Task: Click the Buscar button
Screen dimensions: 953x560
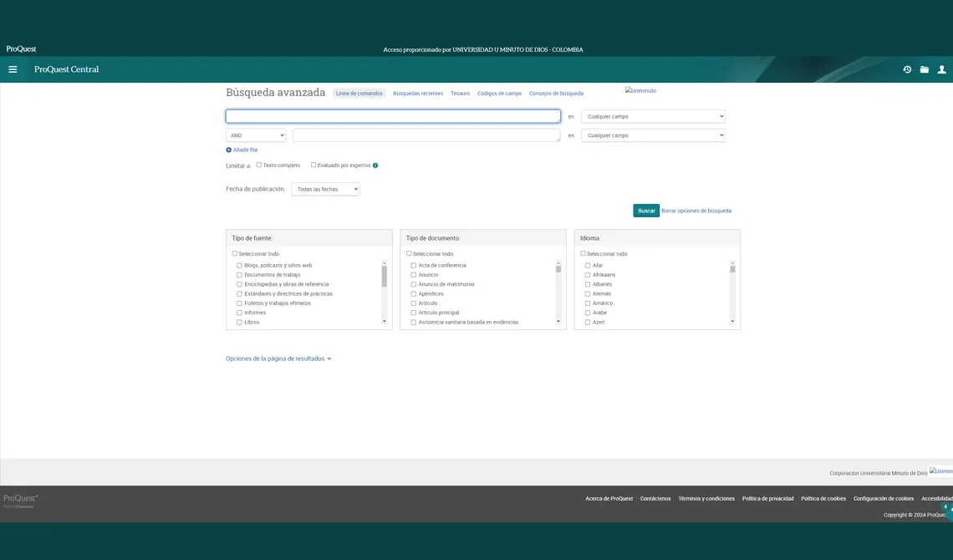Action: [x=646, y=211]
